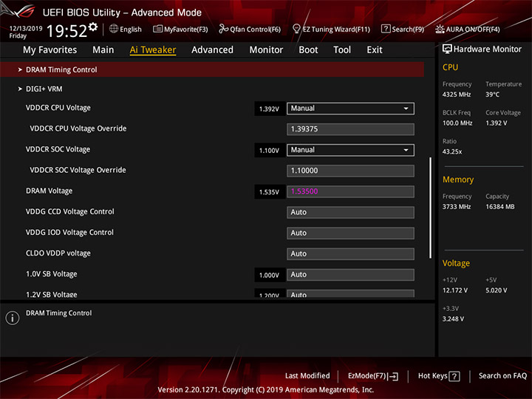The width and height of the screenshot is (532, 399).
Task: Toggle AURA ON/OFF(F4)
Action: click(x=468, y=29)
